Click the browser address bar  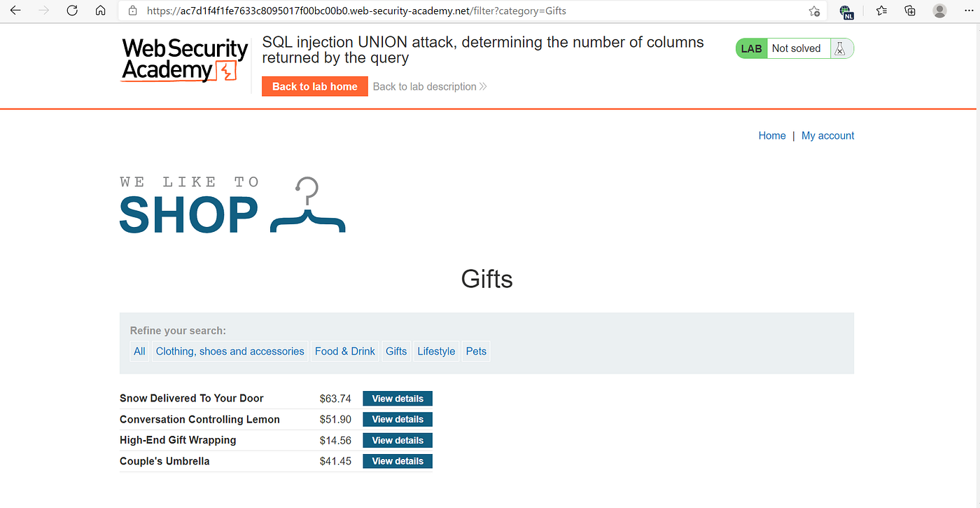[420, 11]
